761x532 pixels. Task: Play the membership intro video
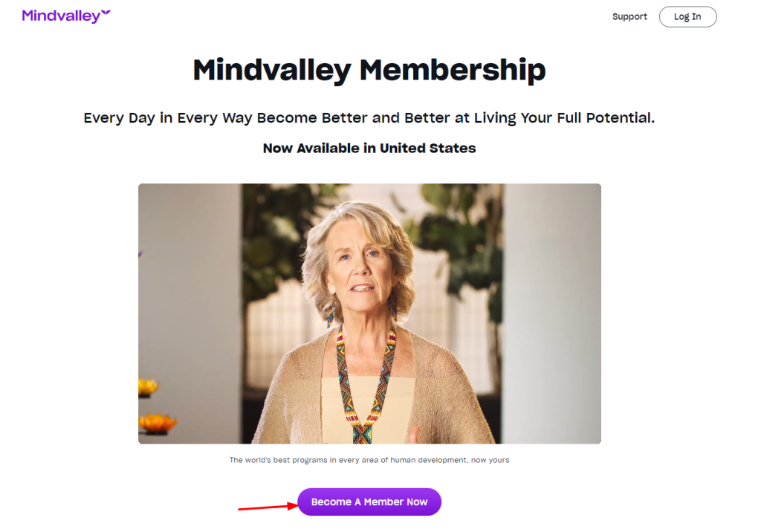pyautogui.click(x=369, y=314)
